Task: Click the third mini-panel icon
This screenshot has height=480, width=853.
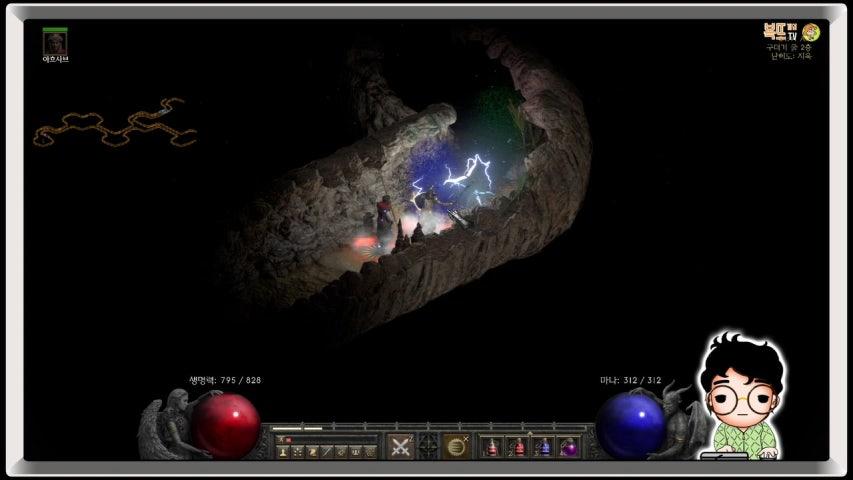Action: click(312, 452)
